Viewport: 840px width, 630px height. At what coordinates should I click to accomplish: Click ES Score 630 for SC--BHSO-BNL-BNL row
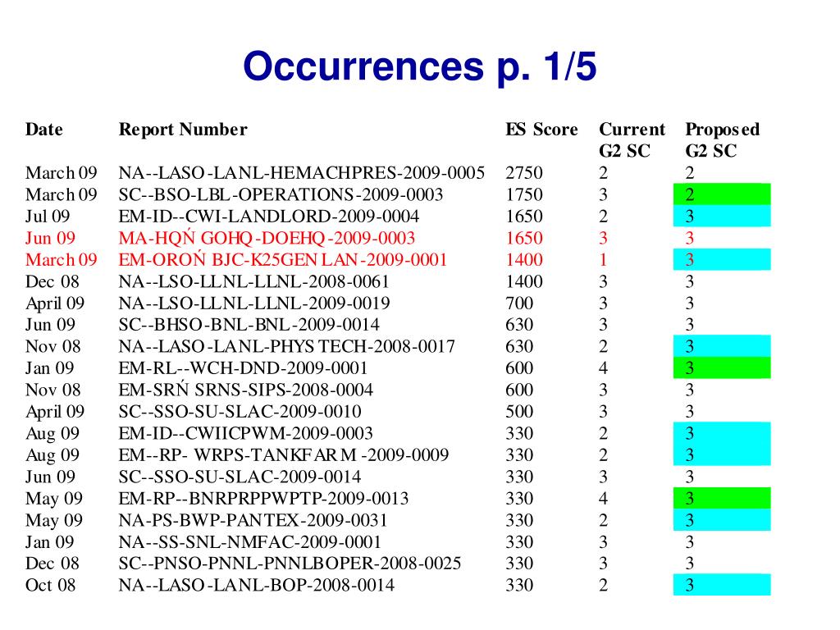519,325
